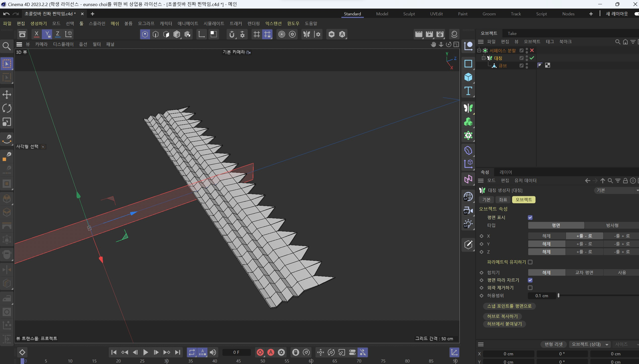This screenshot has width=639, height=364.
Task: Activate the rectangle selection tool icon
Action: click(7, 64)
